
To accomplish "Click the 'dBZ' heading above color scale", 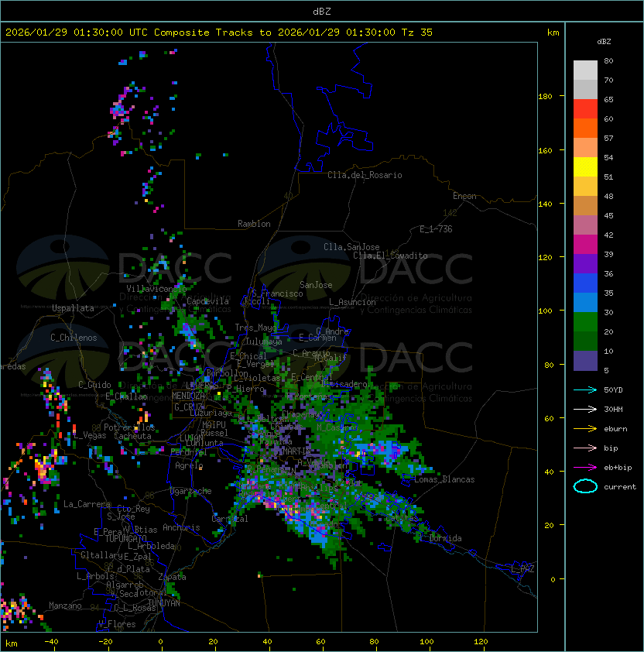I will click(604, 42).
